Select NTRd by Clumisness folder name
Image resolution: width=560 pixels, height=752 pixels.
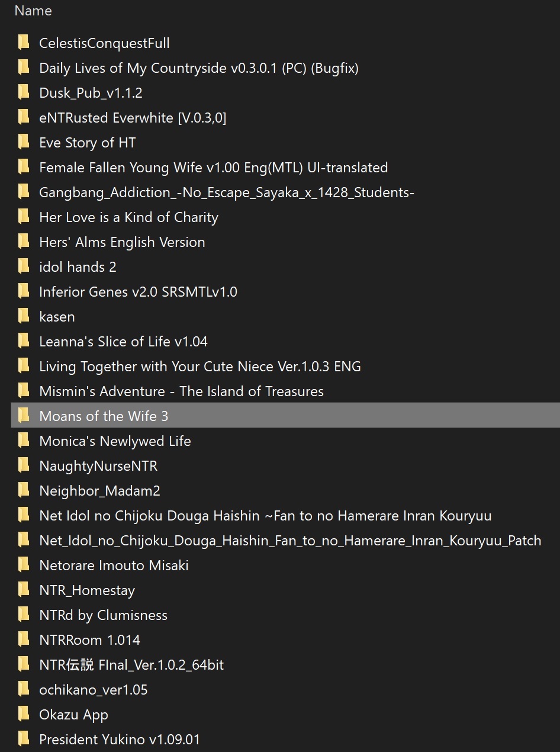(103, 615)
